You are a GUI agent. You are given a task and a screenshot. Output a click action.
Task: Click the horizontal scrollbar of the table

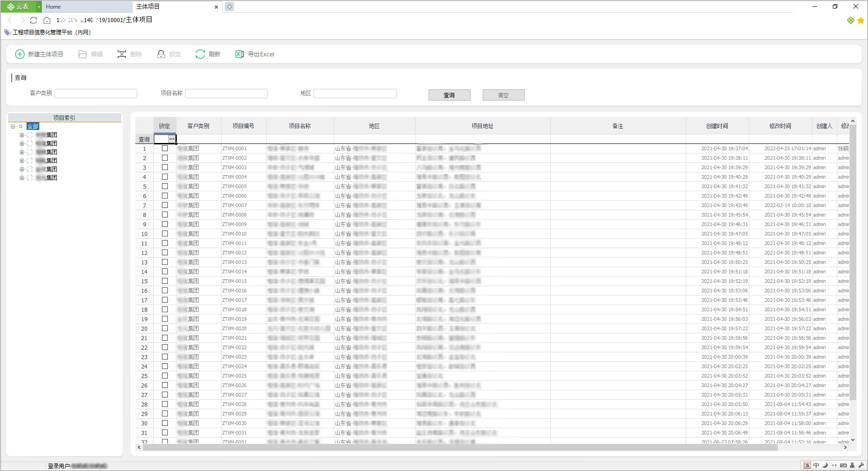tap(460, 448)
